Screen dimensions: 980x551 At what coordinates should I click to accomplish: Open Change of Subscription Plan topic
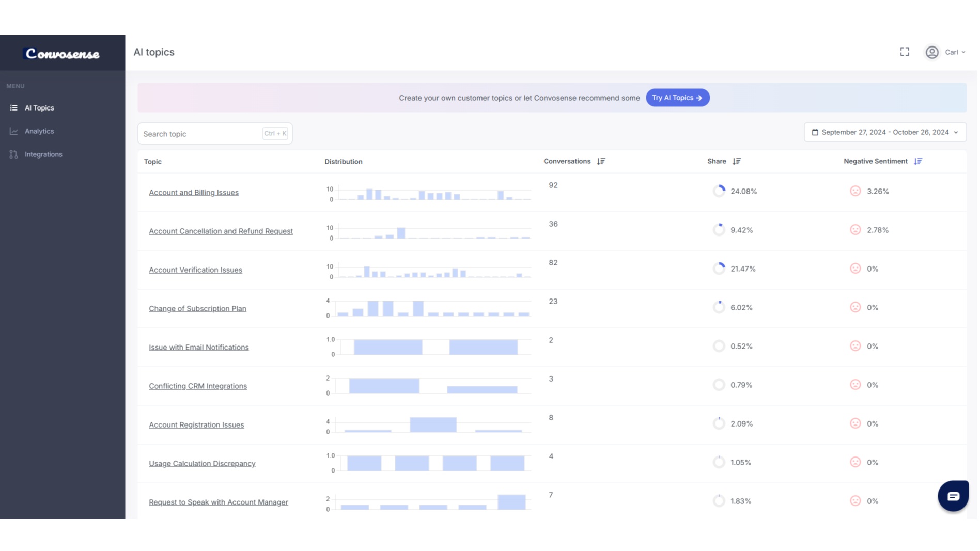click(197, 308)
